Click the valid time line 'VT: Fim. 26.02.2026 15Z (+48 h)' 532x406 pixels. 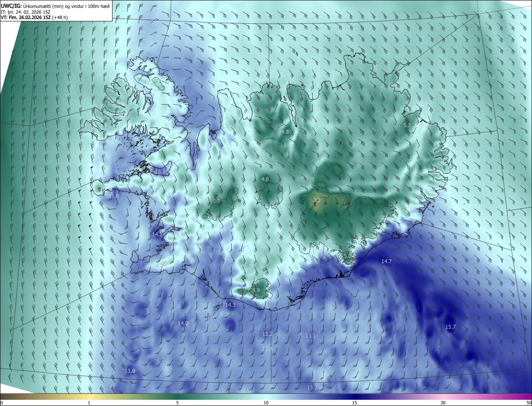pos(34,17)
